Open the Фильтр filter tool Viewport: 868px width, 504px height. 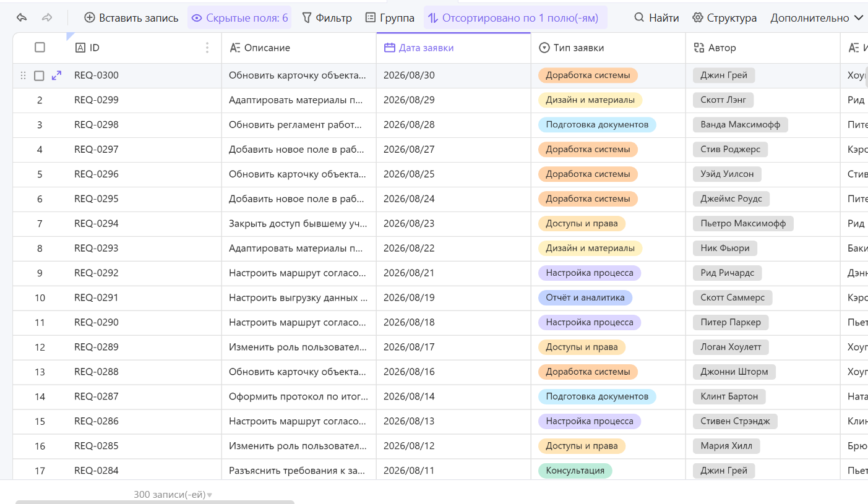(x=327, y=18)
